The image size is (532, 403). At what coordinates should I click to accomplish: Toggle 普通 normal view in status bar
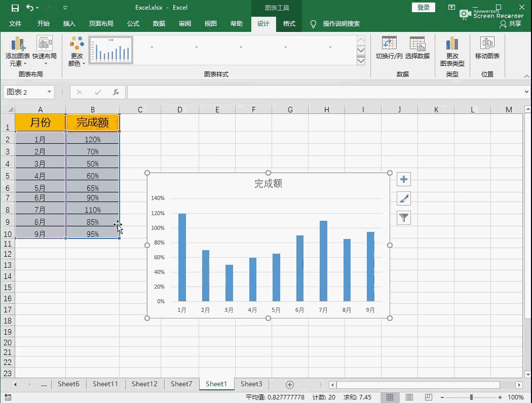click(390, 397)
